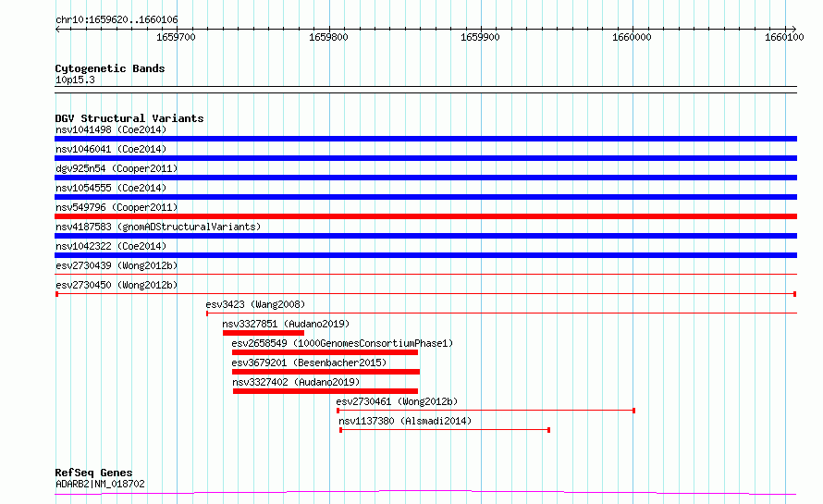Viewport: 823px width, 504px height.
Task: Click the 1659800 ruler position
Action: coord(328,37)
